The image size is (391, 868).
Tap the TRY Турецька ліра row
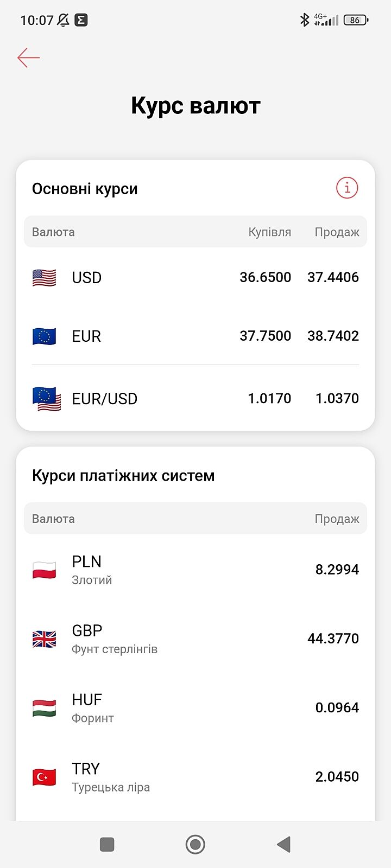195,777
